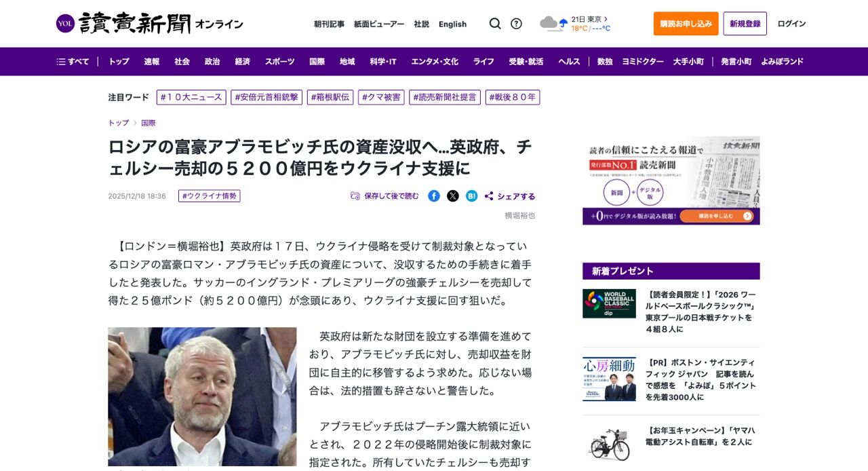The image size is (868, 471).
Task: Switch to the English edition
Action: click(x=452, y=24)
